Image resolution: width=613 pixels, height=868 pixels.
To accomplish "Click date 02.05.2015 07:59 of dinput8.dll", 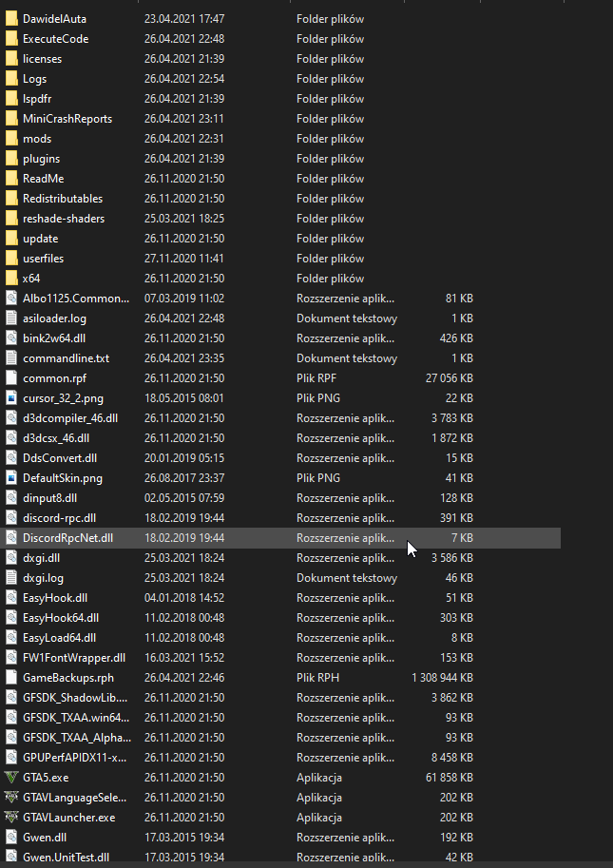I will tap(184, 497).
